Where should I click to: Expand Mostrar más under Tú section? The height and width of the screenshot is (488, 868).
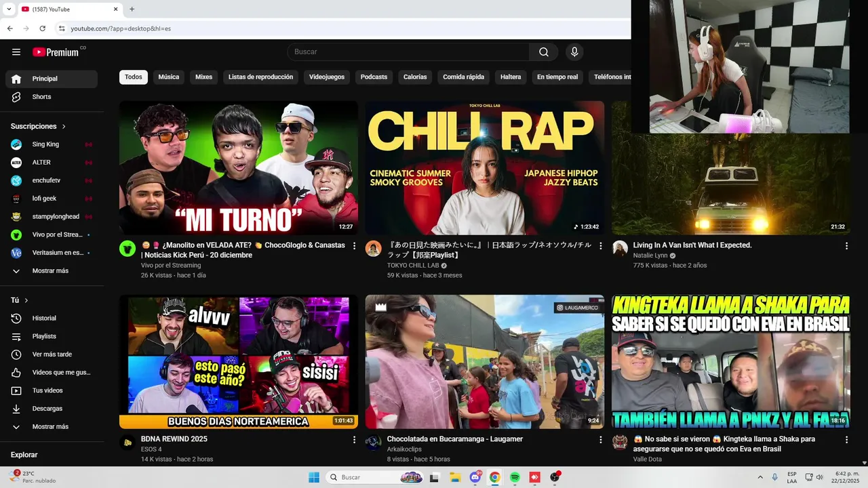coord(52,427)
